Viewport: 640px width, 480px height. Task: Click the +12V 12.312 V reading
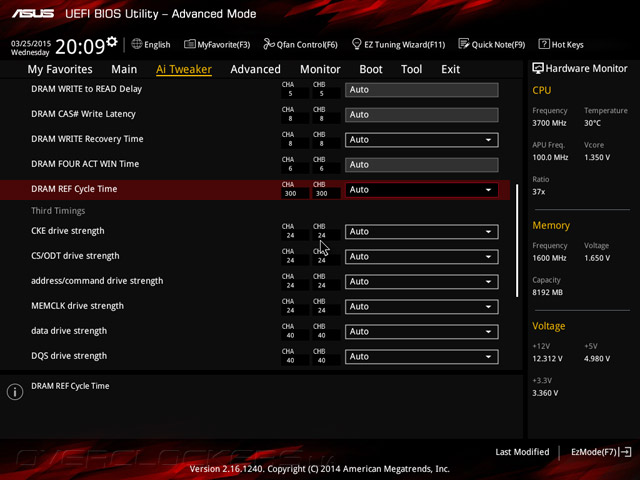[x=547, y=359]
